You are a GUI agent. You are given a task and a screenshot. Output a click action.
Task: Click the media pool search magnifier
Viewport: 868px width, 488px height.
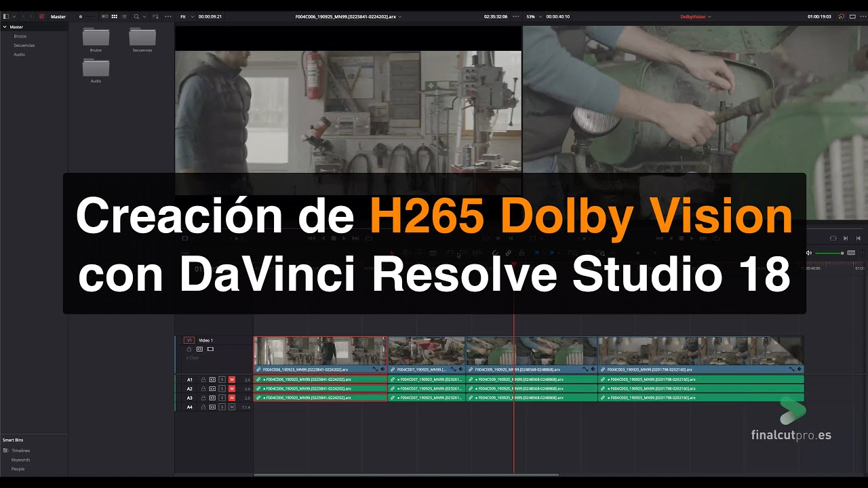point(136,16)
